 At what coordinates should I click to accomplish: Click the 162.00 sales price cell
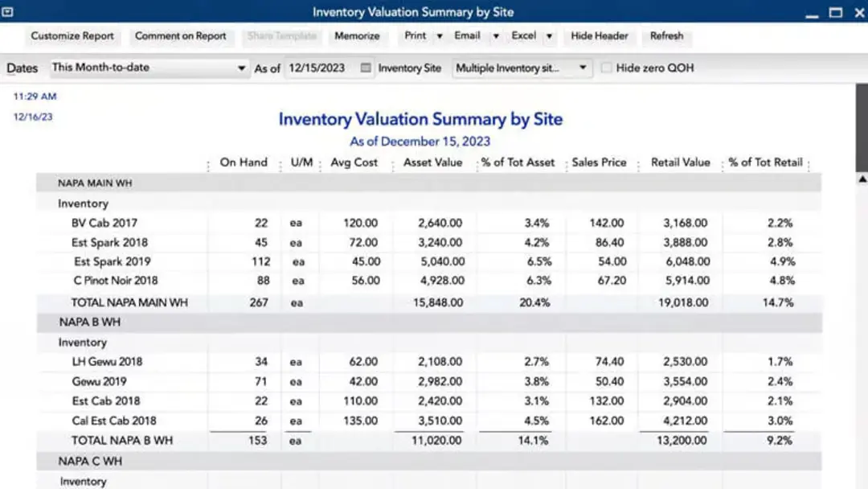click(x=607, y=421)
